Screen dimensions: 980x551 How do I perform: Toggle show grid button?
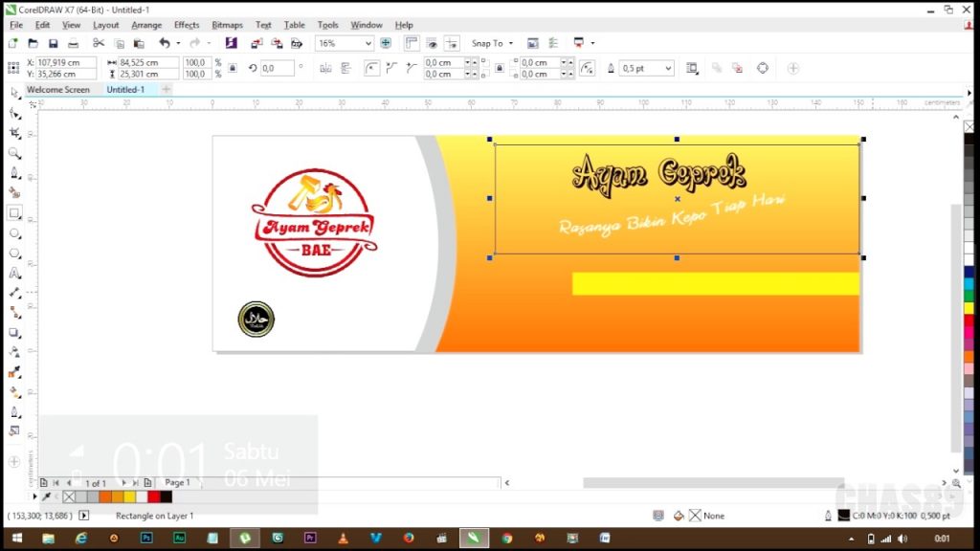point(432,43)
